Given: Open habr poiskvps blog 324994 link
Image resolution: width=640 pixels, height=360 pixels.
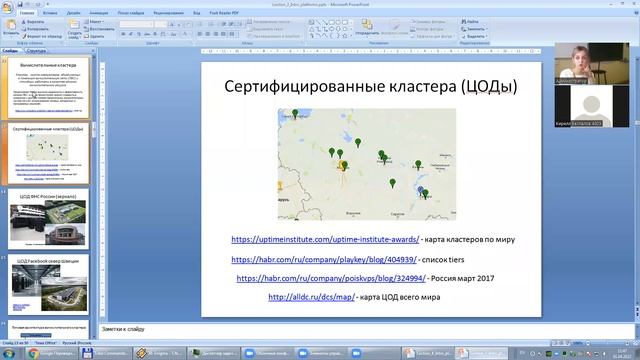Looking at the screenshot, I should pyautogui.click(x=331, y=278).
